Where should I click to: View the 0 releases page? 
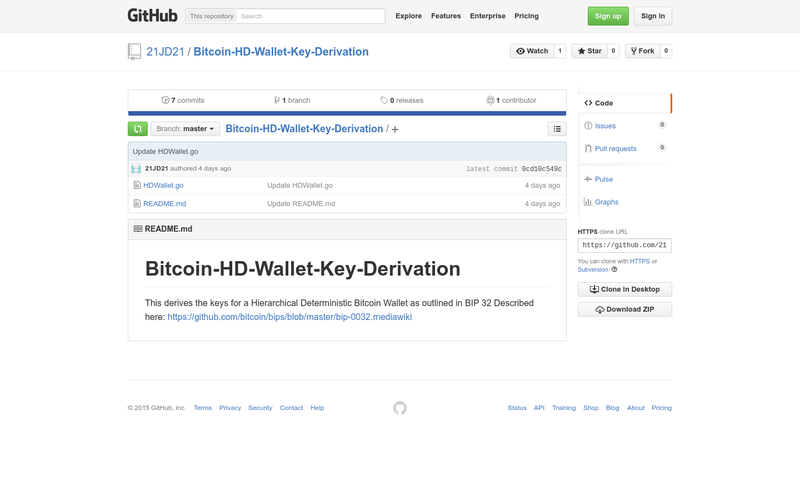[x=402, y=101]
